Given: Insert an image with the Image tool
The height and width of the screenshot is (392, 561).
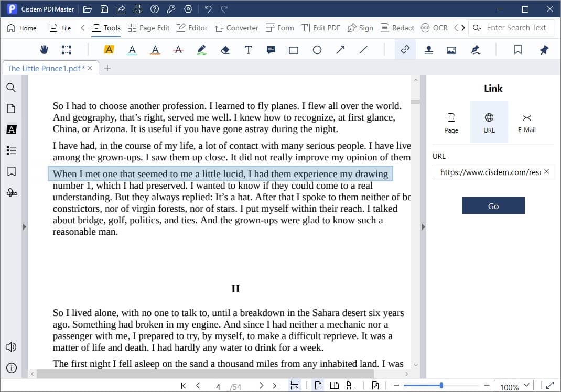Looking at the screenshot, I should [452, 49].
